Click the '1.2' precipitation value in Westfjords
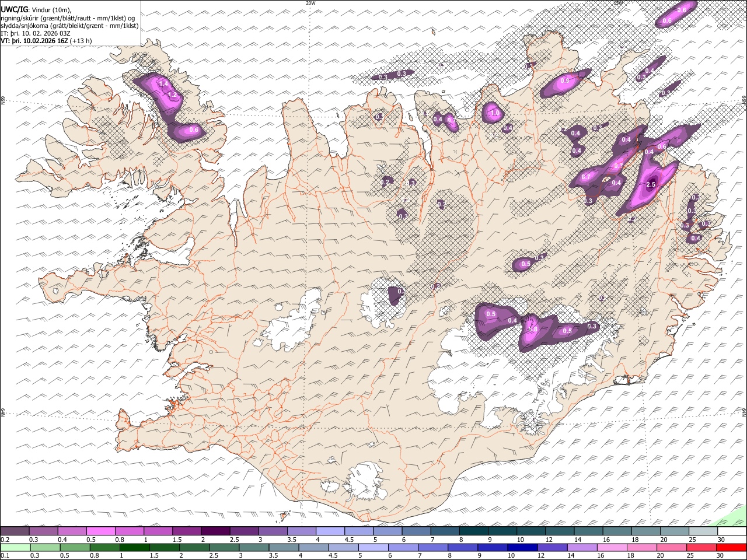This screenshot has width=747, height=560. [172, 94]
